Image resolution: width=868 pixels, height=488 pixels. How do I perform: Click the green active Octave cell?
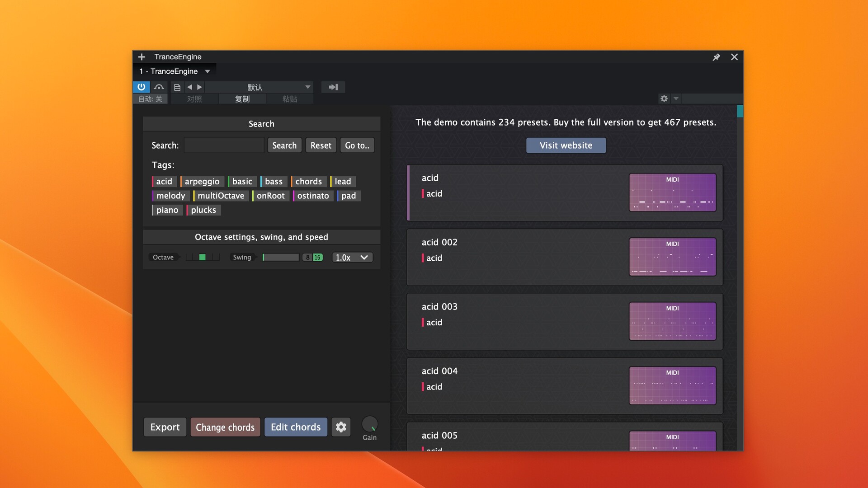pos(203,258)
